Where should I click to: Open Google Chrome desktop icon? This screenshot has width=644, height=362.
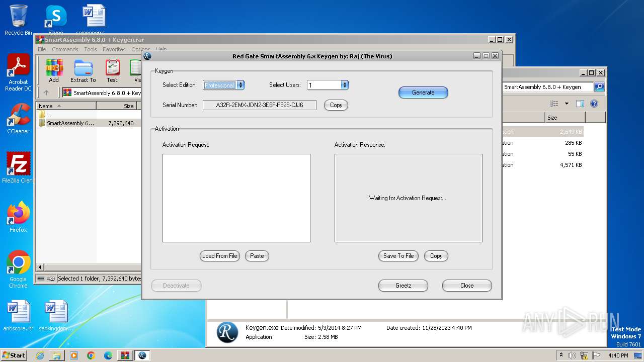pos(18,269)
